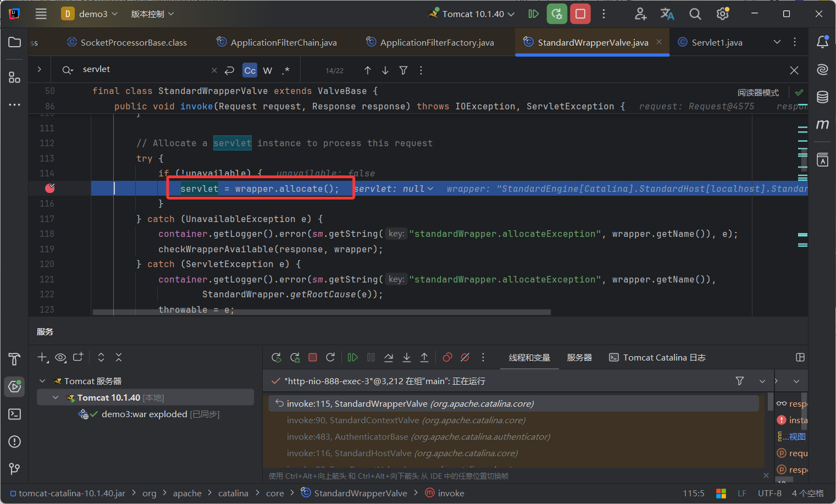Viewport: 836px width, 504px height.
Task: Click View Breakpoints icon
Action: pyautogui.click(x=447, y=358)
